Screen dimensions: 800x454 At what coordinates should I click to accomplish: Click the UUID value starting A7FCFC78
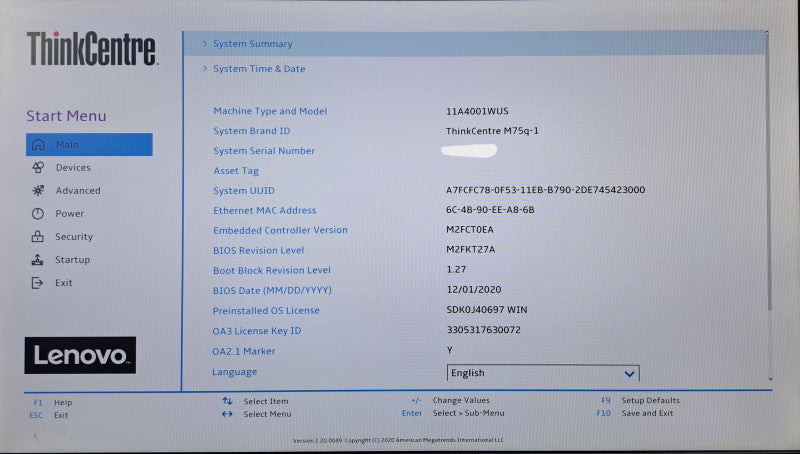point(545,190)
